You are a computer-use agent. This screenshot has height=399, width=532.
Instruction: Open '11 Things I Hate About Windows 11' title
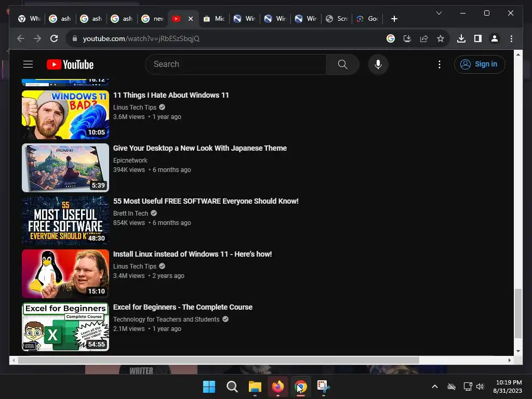171,95
